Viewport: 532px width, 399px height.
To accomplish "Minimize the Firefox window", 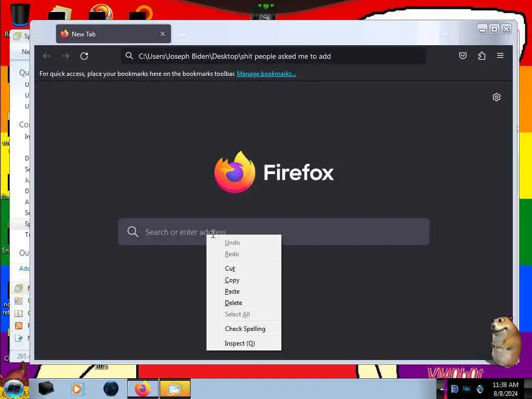I will [x=482, y=29].
